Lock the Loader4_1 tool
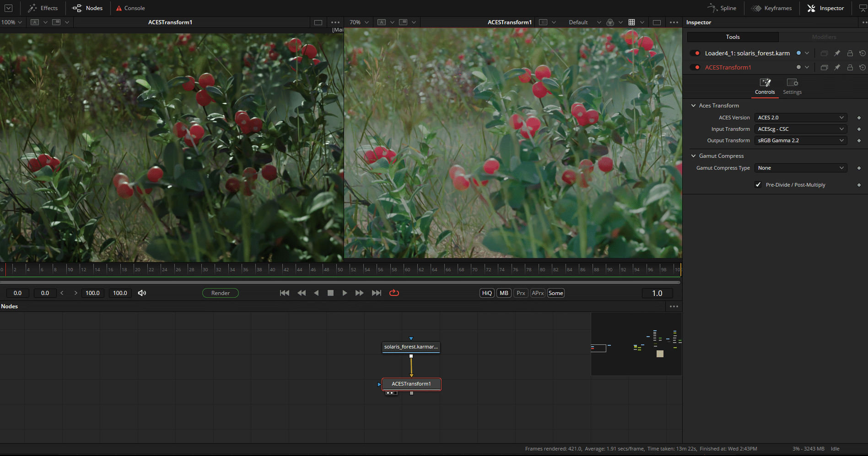868x456 pixels. (x=850, y=53)
